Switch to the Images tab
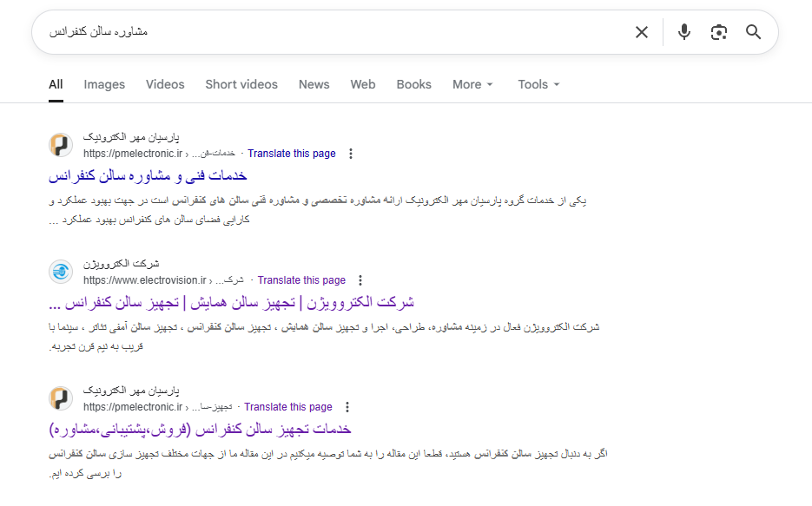Viewport: 812px width, 506px height. coord(104,84)
